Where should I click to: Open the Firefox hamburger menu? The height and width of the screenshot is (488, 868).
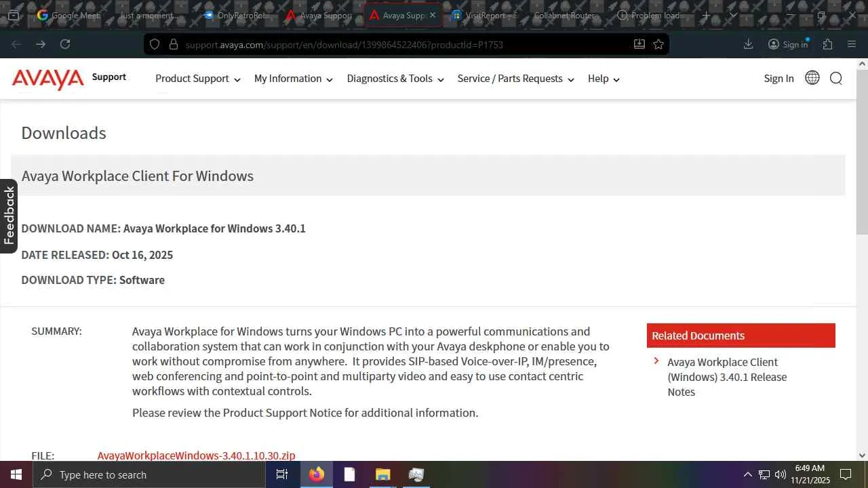pyautogui.click(x=852, y=44)
